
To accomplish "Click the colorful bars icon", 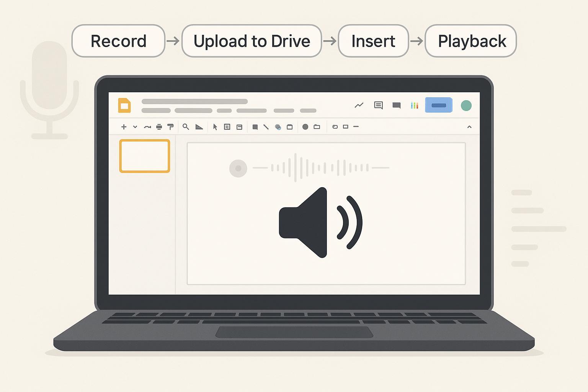I will 415,105.
